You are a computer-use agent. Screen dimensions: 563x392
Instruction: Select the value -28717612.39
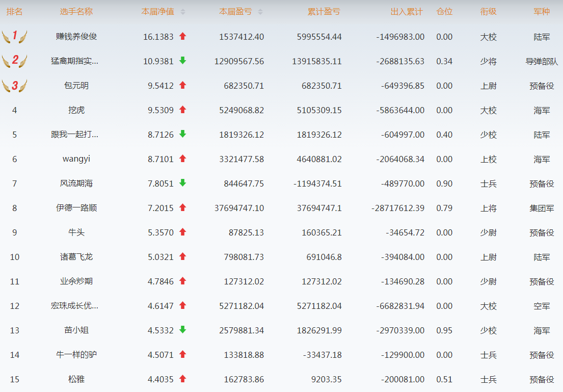coord(398,208)
